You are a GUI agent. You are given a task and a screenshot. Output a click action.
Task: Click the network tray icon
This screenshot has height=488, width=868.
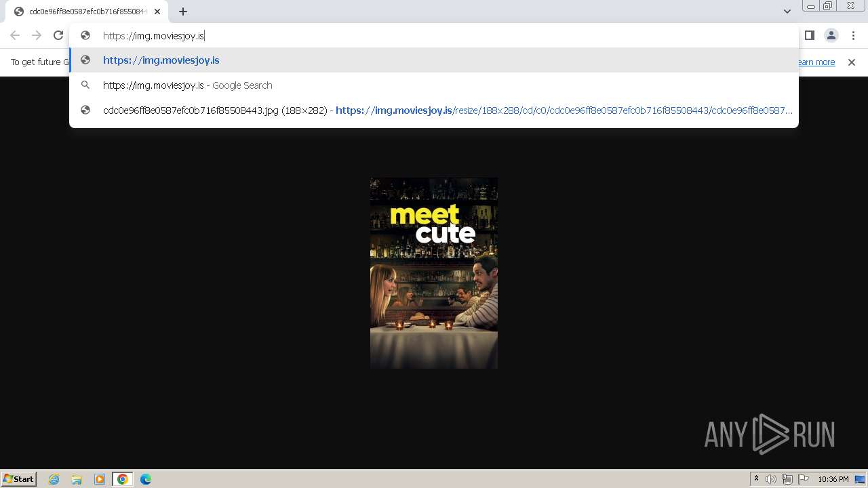click(x=787, y=479)
